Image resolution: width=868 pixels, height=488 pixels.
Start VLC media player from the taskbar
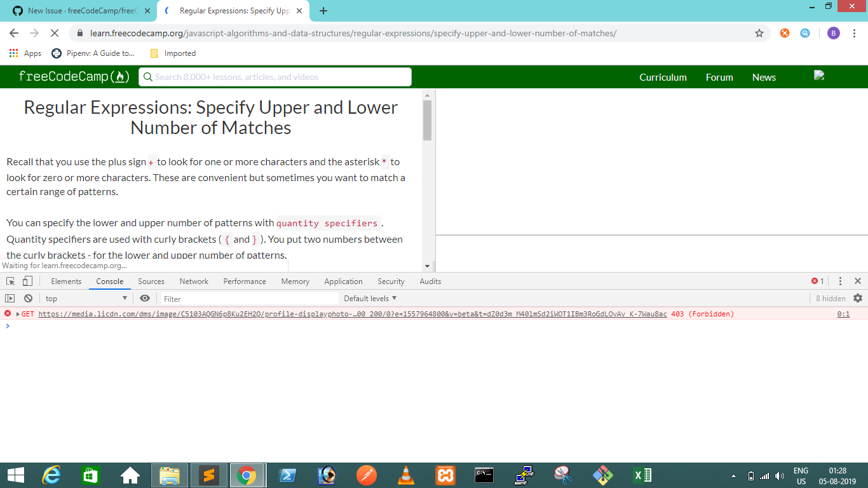click(406, 475)
